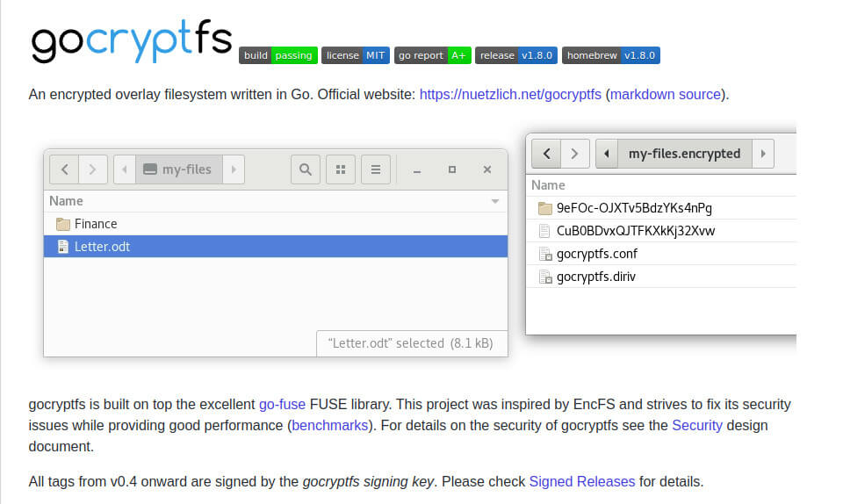This screenshot has height=504, width=843.
Task: Click the license MIT badge
Action: (x=356, y=55)
